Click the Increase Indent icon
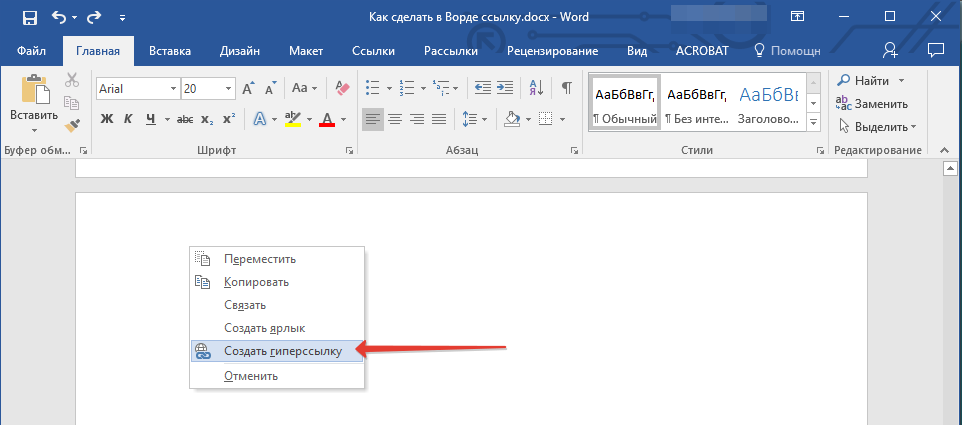Image resolution: width=962 pixels, height=425 pixels. [x=508, y=88]
